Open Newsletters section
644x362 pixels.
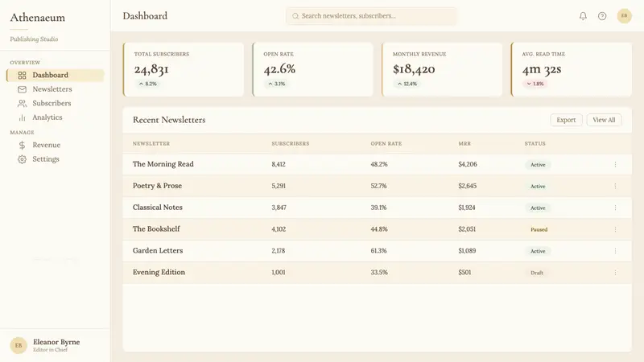pos(56,89)
